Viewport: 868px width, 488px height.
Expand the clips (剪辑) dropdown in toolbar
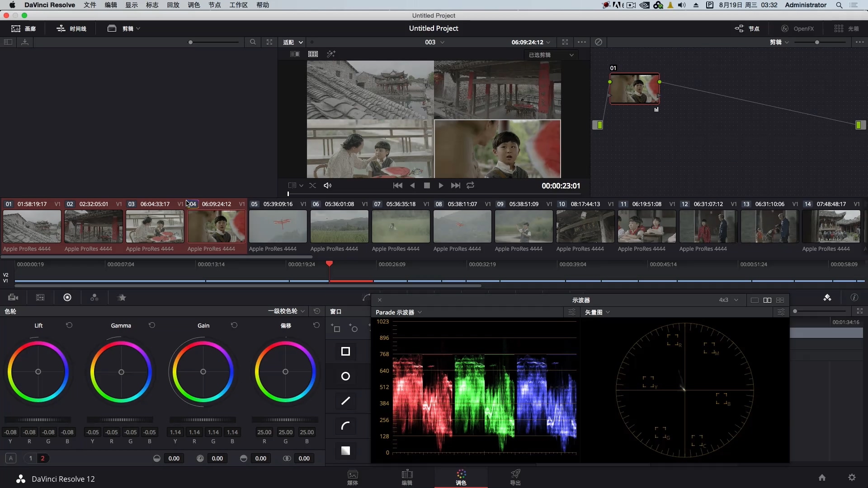pos(124,28)
